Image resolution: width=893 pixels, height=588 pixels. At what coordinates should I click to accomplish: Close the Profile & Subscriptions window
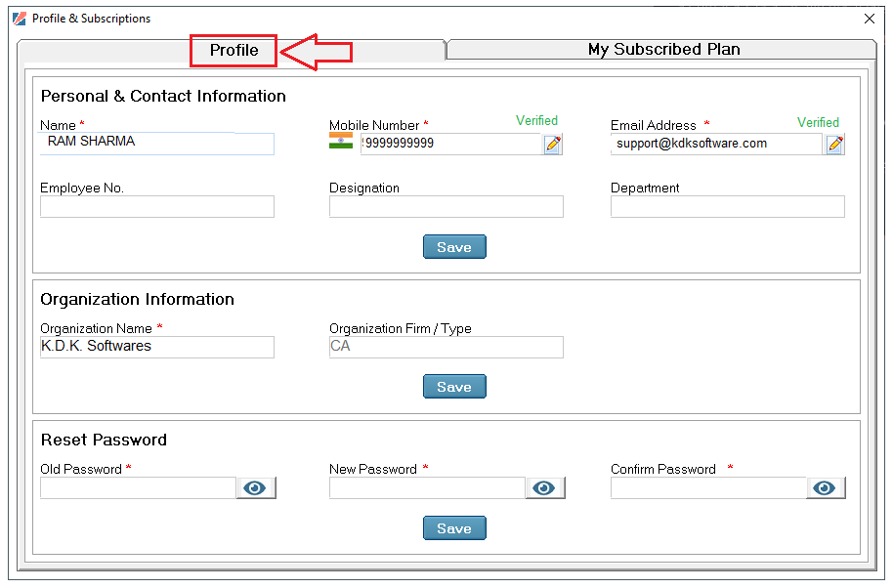(870, 19)
